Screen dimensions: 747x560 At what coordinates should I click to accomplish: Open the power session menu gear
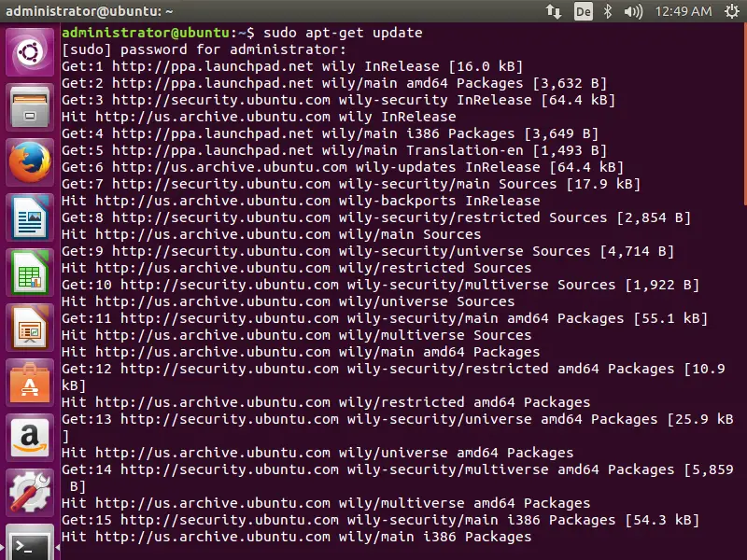click(x=732, y=11)
